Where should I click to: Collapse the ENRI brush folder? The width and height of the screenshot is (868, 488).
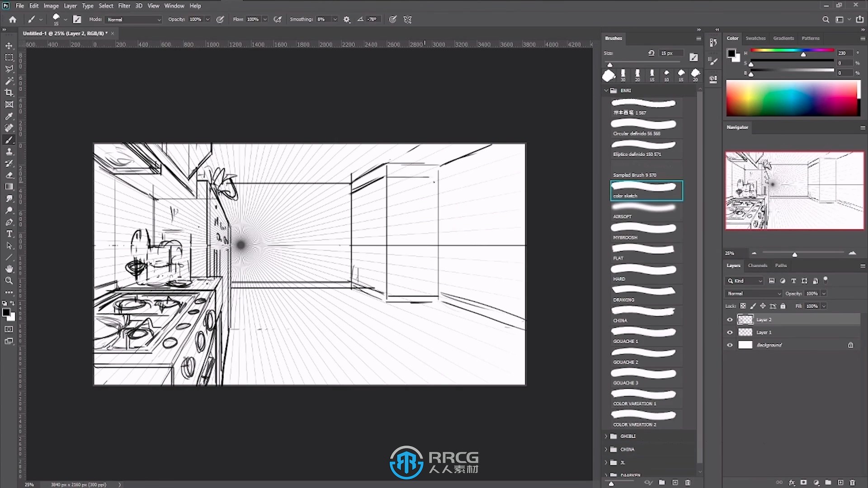606,90
